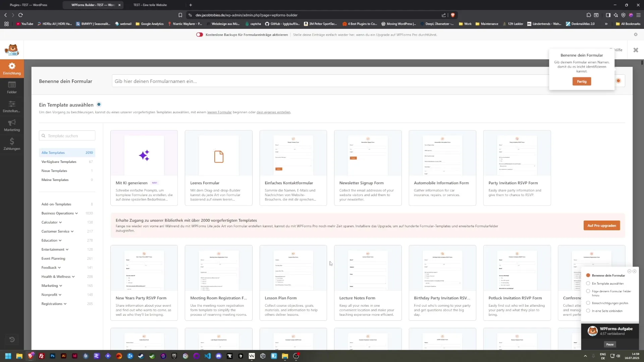644x362 pixels.
Task: Toggle free backups for form entries
Action: click(200, 35)
